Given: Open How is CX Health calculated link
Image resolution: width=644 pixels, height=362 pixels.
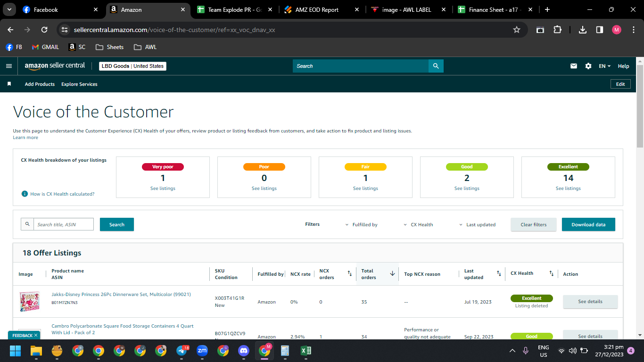Looking at the screenshot, I should pyautogui.click(x=62, y=194).
